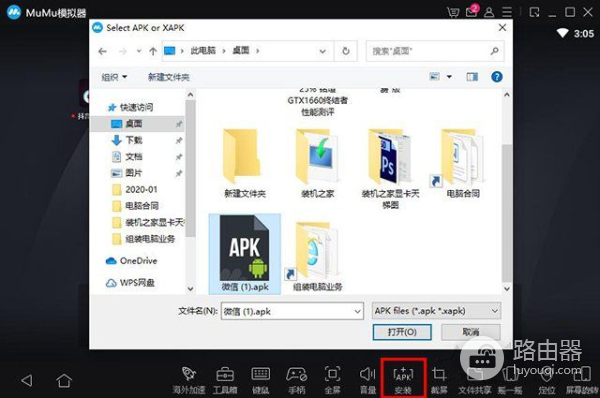Click the Wi-Fi status icon
600x398 pixels.
point(562,33)
